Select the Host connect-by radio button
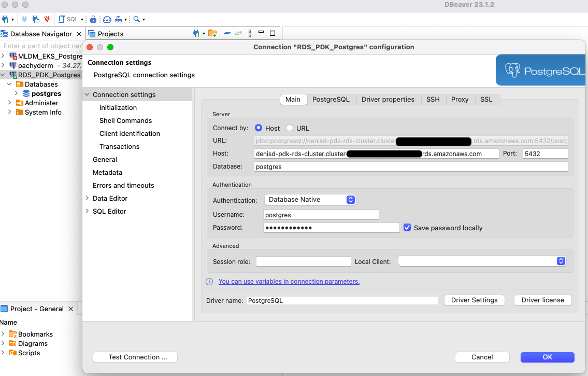The image size is (588, 376). click(259, 128)
